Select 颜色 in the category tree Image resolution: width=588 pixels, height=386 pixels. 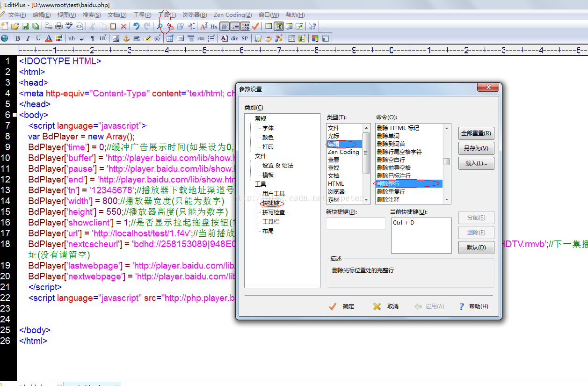tap(268, 138)
